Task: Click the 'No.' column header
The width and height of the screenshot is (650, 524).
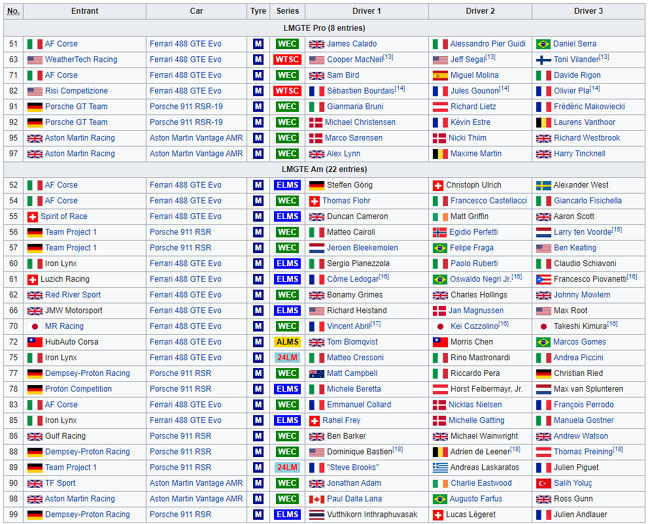Action: pos(13,11)
